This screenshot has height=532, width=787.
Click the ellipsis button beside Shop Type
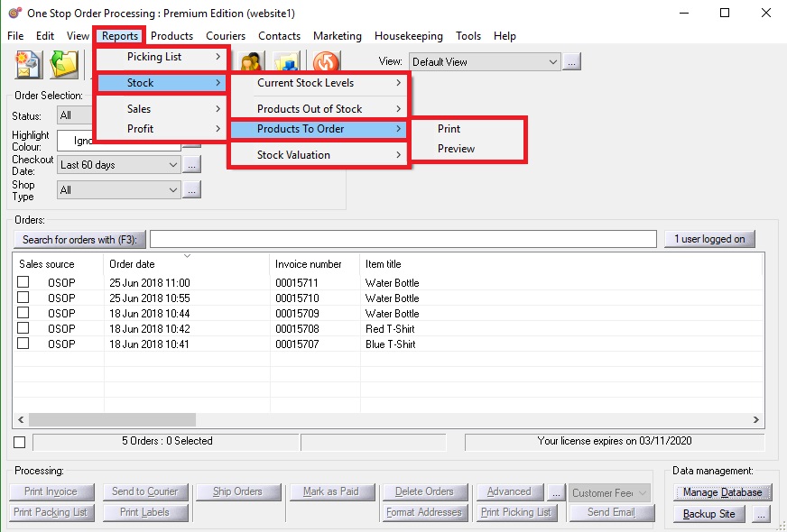pos(191,190)
